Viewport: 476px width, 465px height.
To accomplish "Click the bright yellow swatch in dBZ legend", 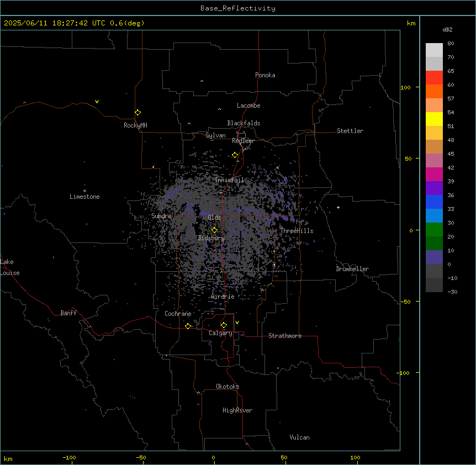I will pyautogui.click(x=434, y=119).
